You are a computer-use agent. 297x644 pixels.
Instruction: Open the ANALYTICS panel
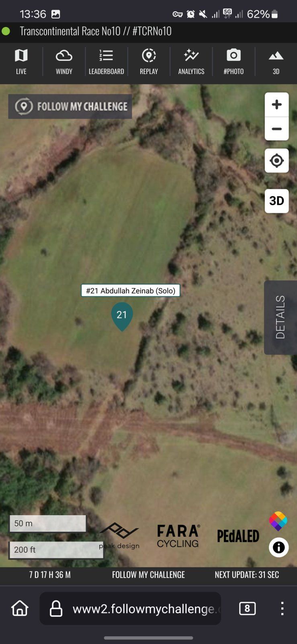click(191, 62)
